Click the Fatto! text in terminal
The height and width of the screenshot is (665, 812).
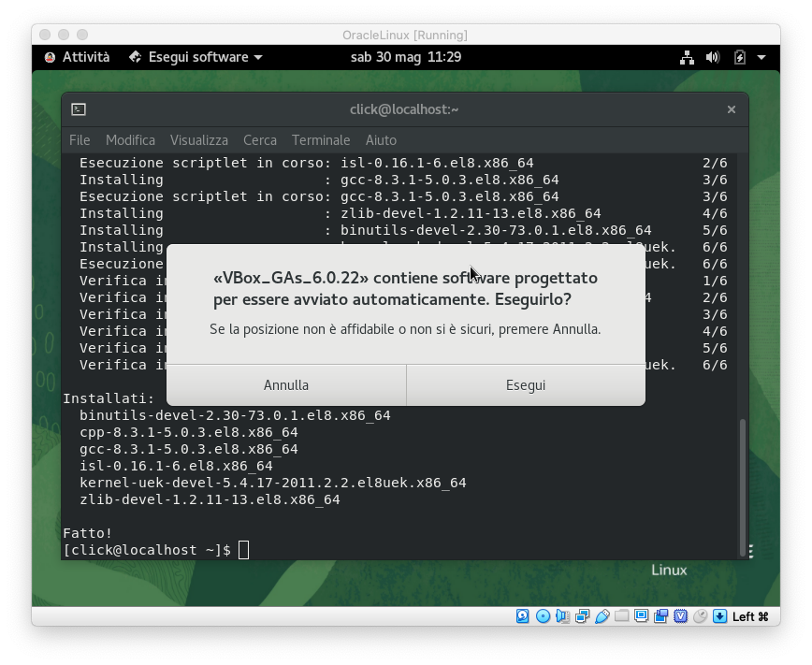(88, 533)
